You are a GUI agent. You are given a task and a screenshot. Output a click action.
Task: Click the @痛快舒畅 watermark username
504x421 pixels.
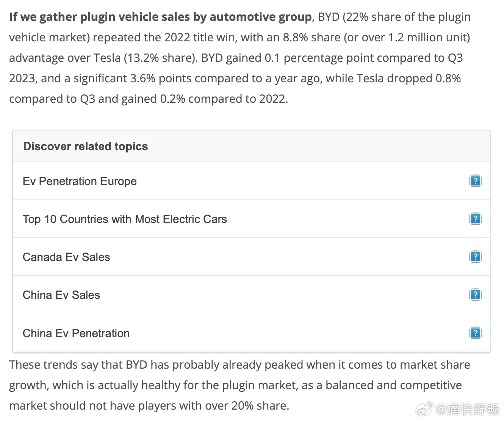pyautogui.click(x=467, y=410)
